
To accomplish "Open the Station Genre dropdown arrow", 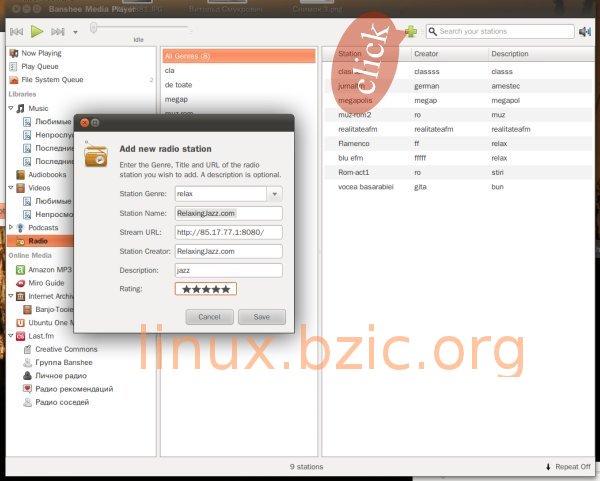I will (x=274, y=194).
